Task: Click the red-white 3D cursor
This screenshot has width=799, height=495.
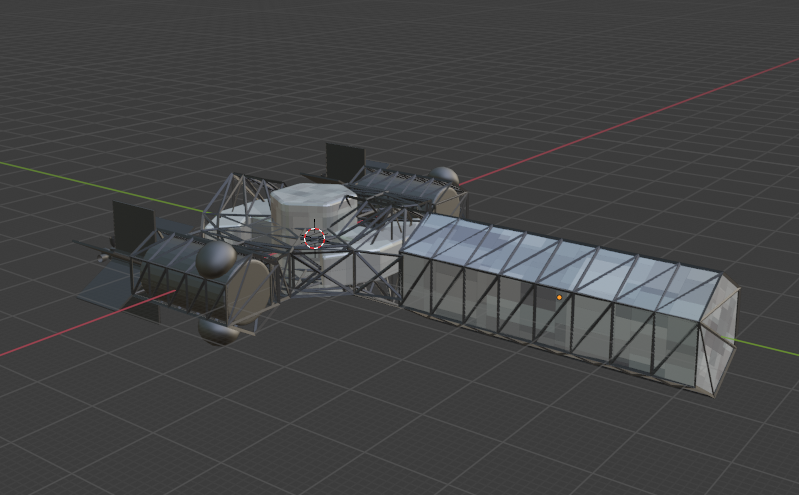Action: click(314, 238)
